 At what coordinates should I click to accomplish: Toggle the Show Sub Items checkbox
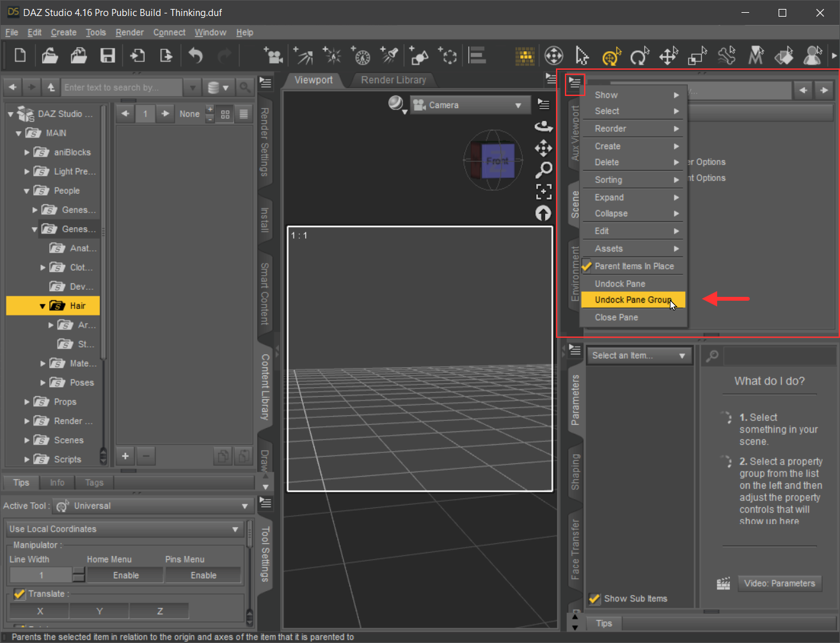(x=595, y=599)
